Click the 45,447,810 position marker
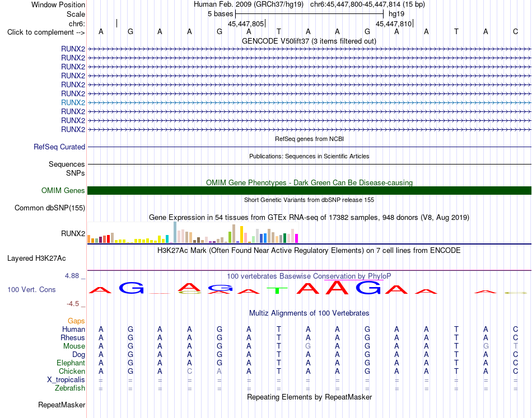The width and height of the screenshot is (532, 418). (x=394, y=24)
